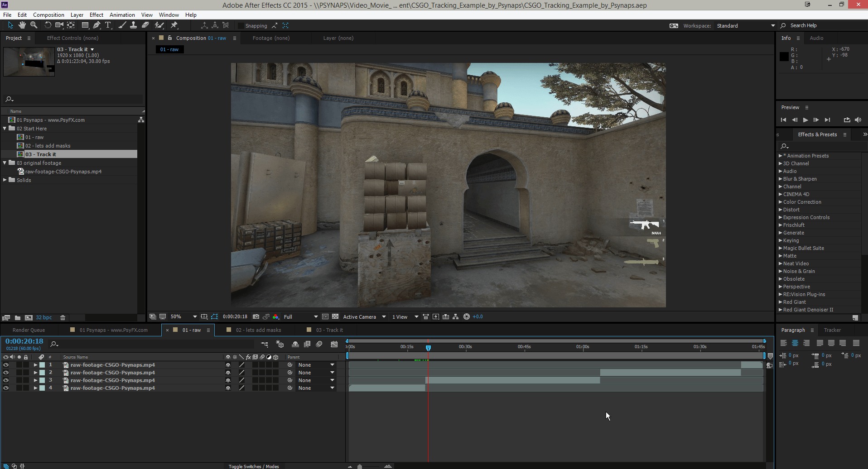Open the Tracker panel tab
868x469 pixels.
(x=832, y=330)
